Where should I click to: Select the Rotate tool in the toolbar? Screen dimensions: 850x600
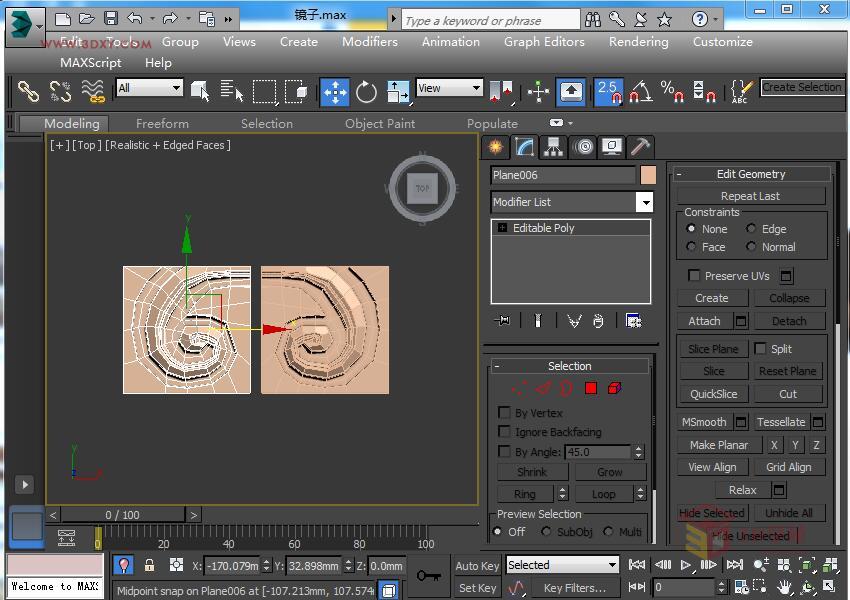click(366, 91)
